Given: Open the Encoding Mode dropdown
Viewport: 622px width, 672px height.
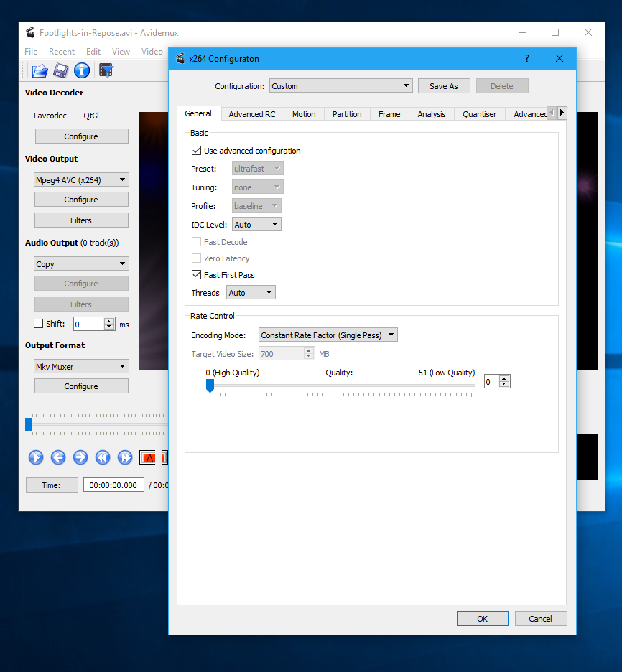Looking at the screenshot, I should pos(328,335).
